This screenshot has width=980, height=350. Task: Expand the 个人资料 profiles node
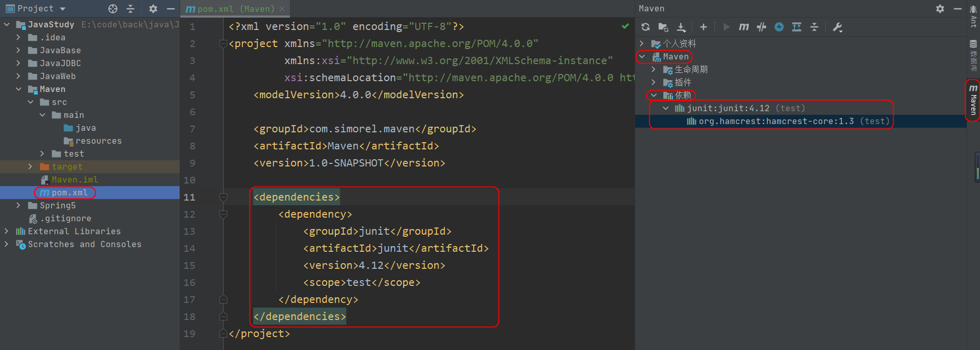coord(642,43)
